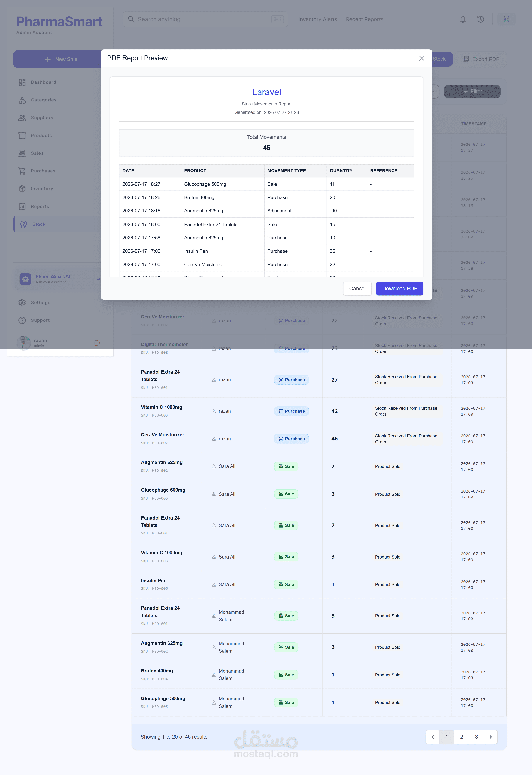The height and width of the screenshot is (775, 532).
Task: Click the -90 quantity in preview table
Action: tap(333, 211)
